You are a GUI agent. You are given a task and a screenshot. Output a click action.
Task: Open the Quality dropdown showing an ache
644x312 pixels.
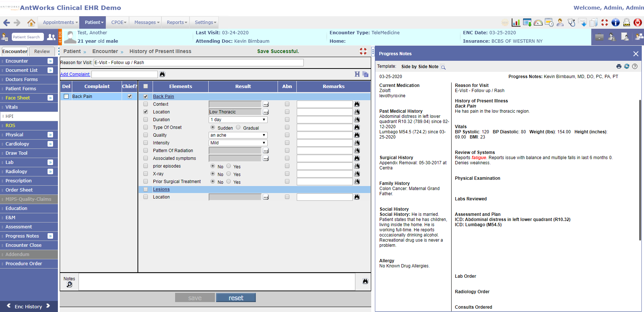tap(238, 135)
